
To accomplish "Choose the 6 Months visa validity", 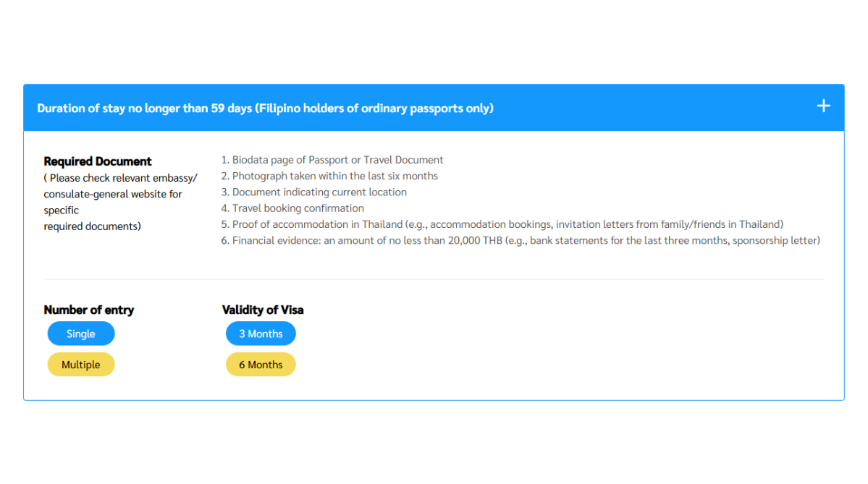I will (261, 364).
